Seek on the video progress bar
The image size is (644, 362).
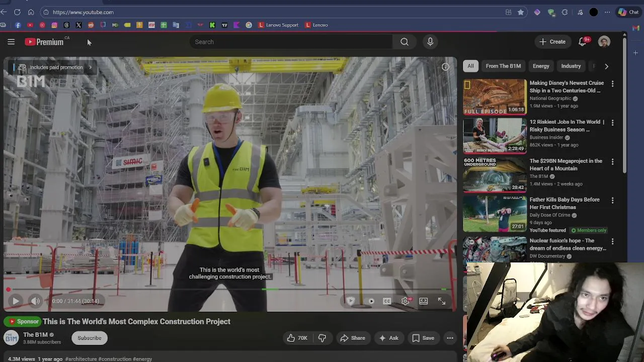point(230,290)
